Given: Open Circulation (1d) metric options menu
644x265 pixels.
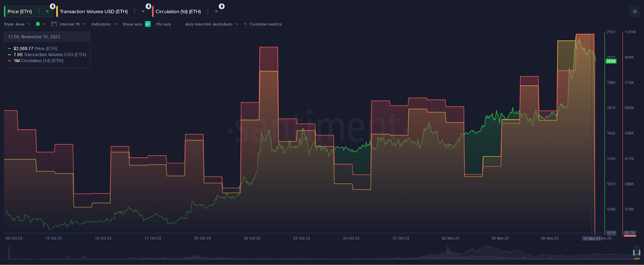Looking at the screenshot, I should pos(208,12).
